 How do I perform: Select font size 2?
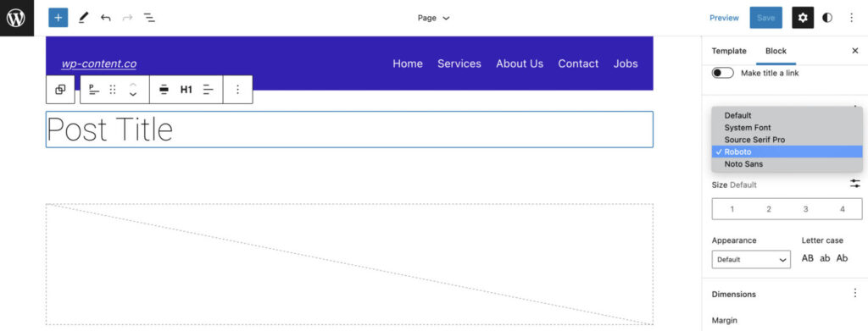(x=768, y=209)
